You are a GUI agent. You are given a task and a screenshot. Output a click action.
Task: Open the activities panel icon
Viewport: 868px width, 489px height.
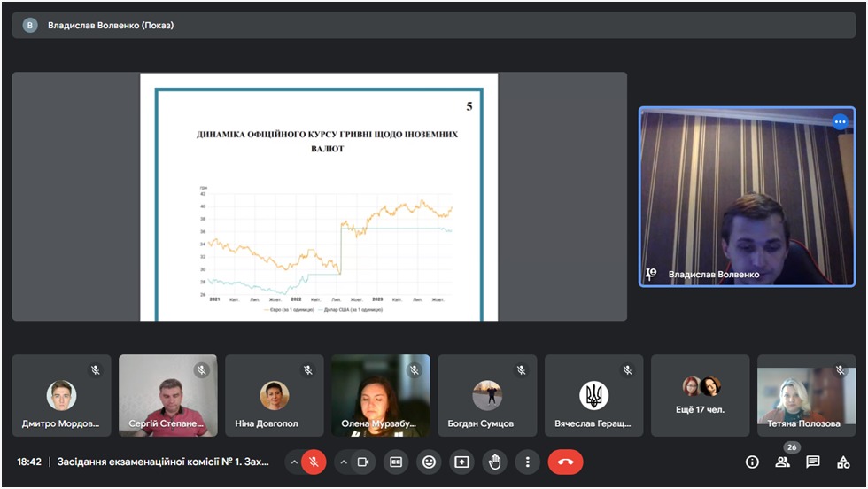coord(843,462)
